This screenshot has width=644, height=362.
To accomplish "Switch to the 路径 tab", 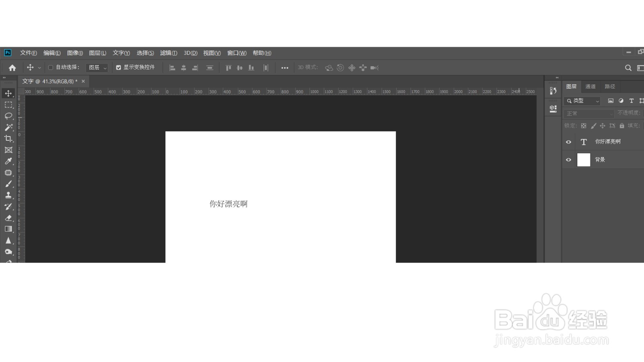I will tap(610, 86).
